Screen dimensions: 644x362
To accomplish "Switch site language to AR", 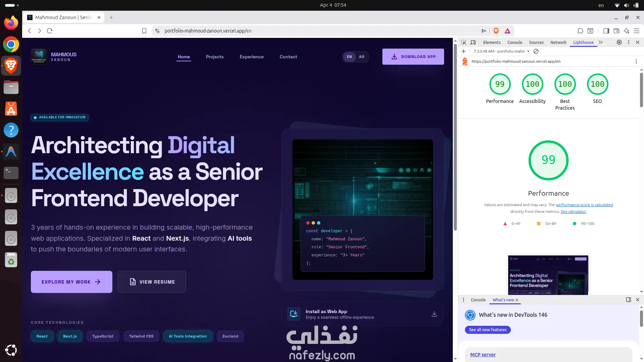I will click(362, 57).
